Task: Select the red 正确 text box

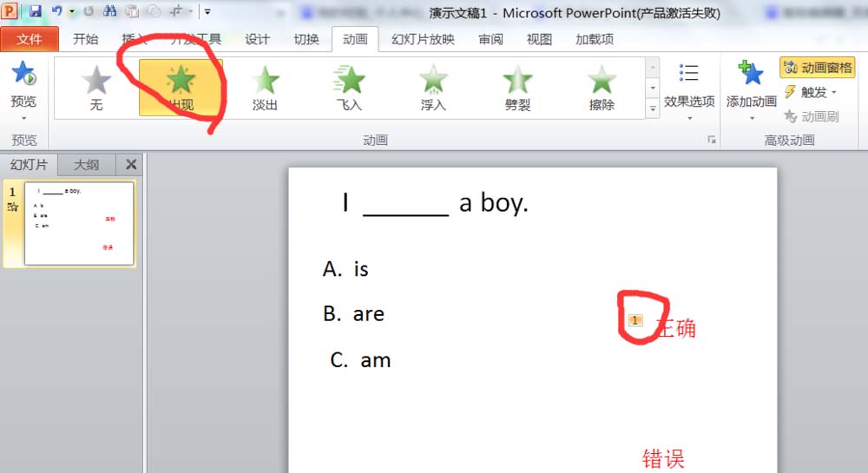Action: point(676,328)
